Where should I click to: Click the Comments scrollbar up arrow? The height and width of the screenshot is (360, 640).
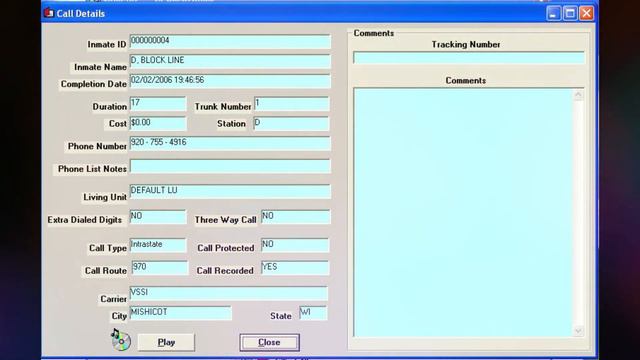(x=578, y=95)
